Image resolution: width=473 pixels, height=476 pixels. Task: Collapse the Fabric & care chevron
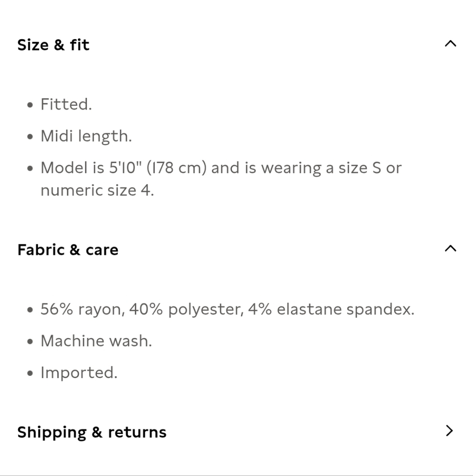click(x=450, y=249)
